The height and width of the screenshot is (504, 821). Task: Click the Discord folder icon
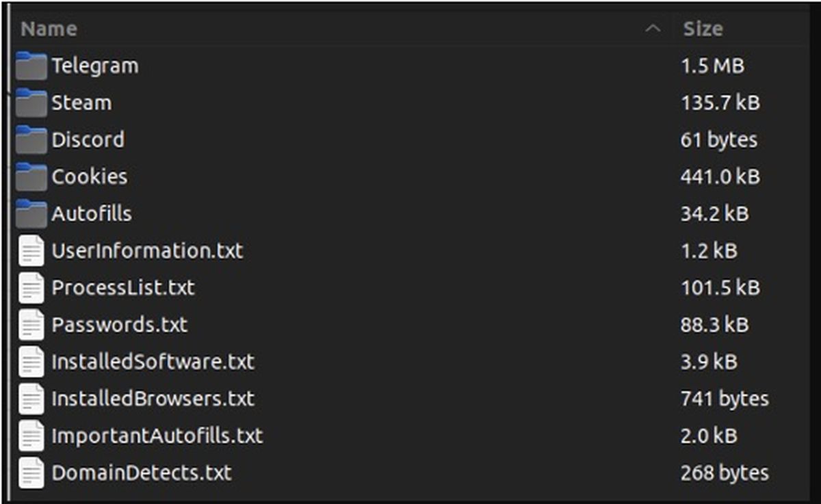[x=31, y=140]
